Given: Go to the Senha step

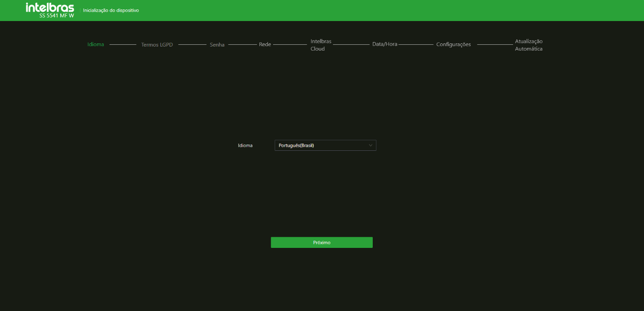Looking at the screenshot, I should 217,45.
